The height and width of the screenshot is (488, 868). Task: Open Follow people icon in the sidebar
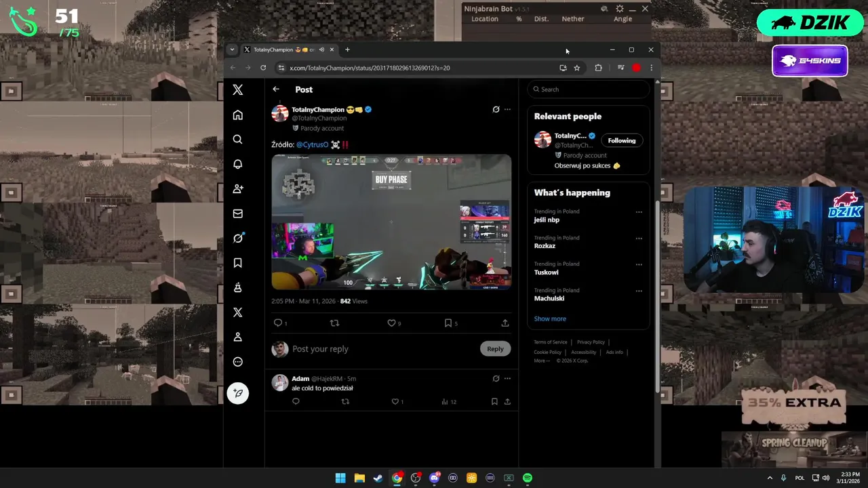point(237,189)
